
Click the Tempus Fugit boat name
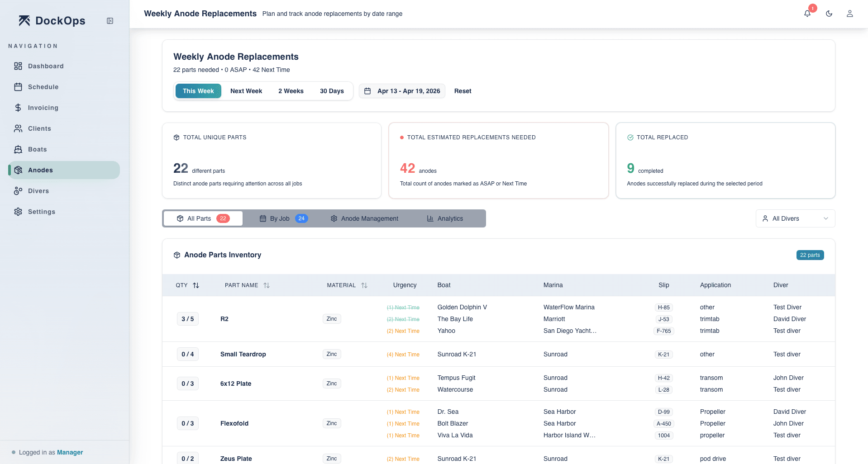point(457,378)
